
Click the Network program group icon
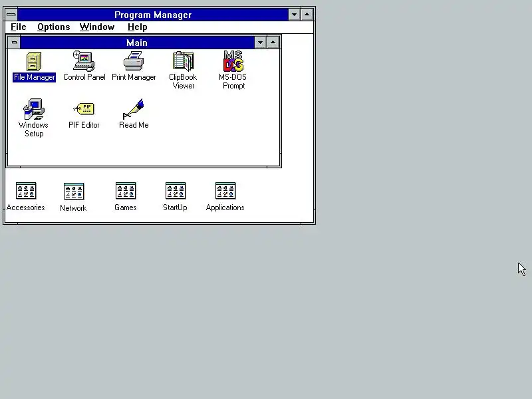(x=74, y=191)
